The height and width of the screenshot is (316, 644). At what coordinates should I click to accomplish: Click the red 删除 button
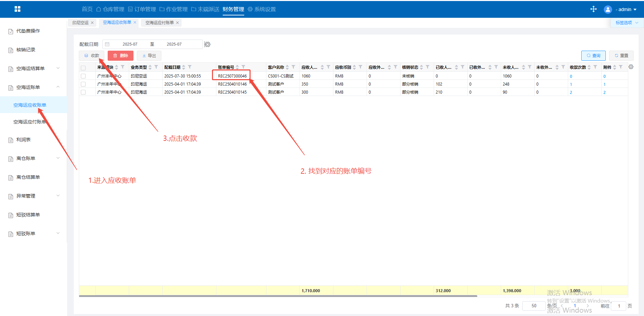[120, 56]
